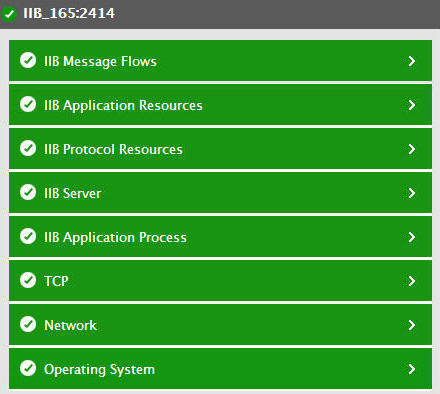
Task: Expand IIB Message Flows with its chevron
Action: pyautogui.click(x=412, y=61)
